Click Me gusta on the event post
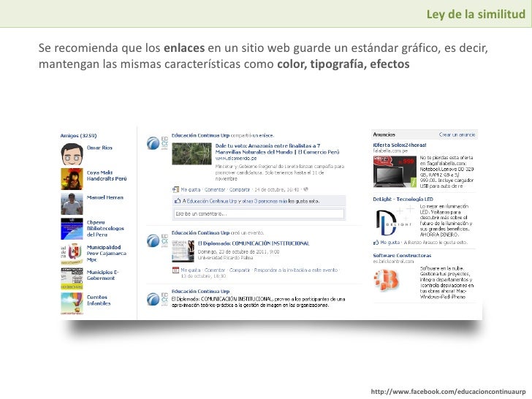The height and width of the screenshot is (399, 532). pos(190,270)
